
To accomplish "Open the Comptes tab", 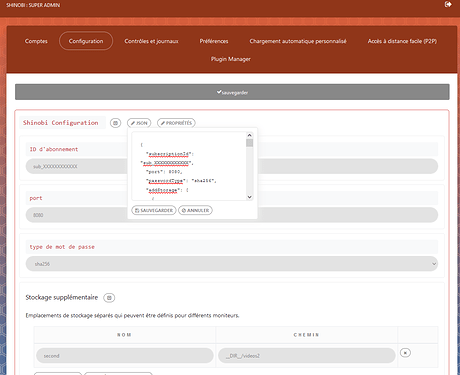I will click(36, 41).
